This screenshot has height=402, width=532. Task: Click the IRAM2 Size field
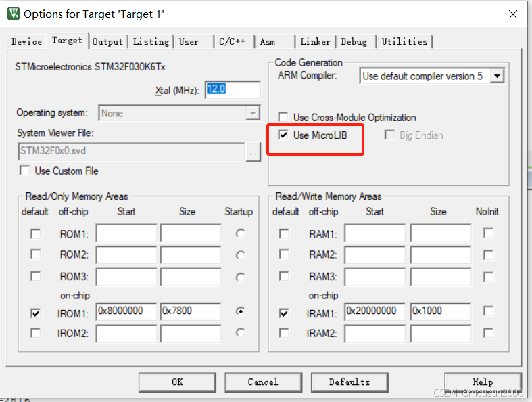click(x=441, y=334)
